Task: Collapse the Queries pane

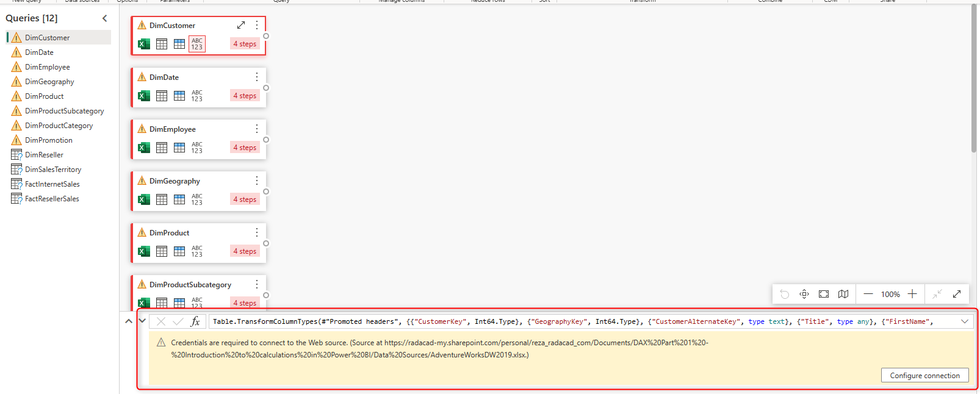Action: coord(104,18)
